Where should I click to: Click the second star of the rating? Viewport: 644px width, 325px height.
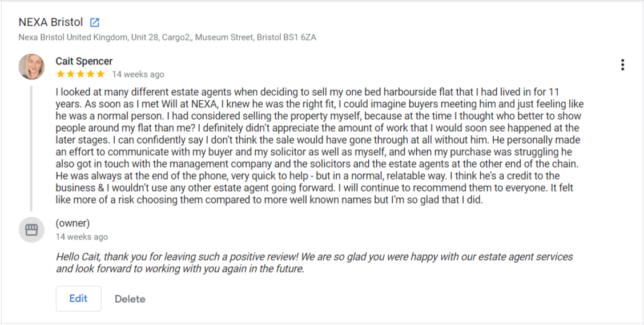[71, 74]
